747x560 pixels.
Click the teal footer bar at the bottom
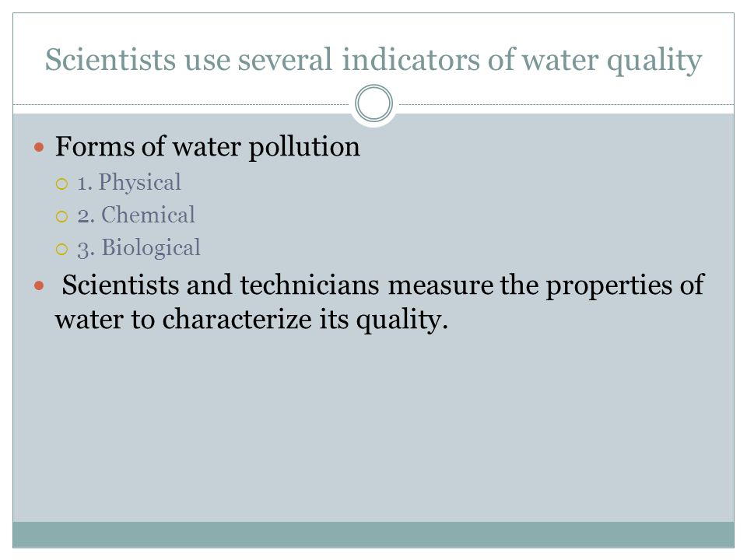pos(373,534)
